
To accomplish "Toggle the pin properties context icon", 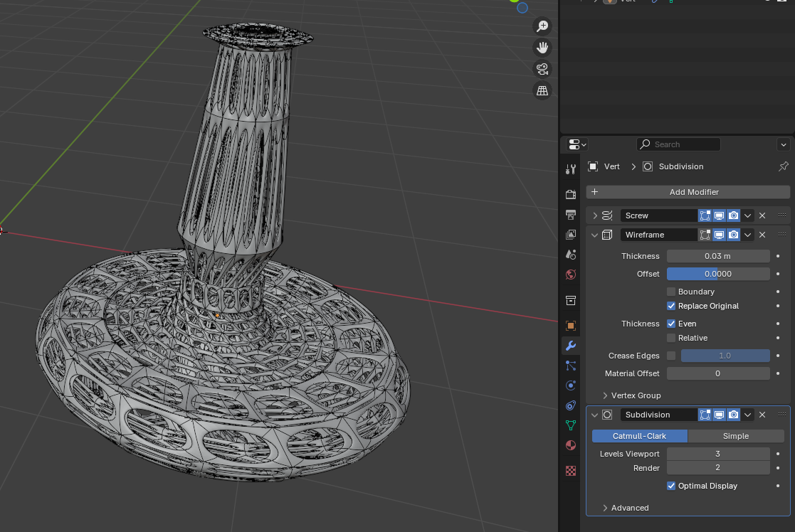I will [784, 166].
